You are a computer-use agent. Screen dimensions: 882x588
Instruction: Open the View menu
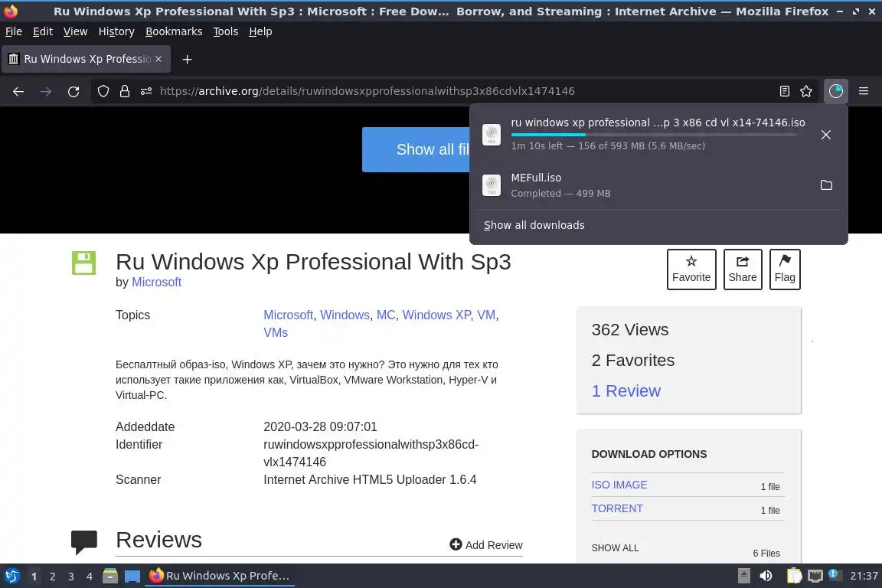tap(75, 31)
